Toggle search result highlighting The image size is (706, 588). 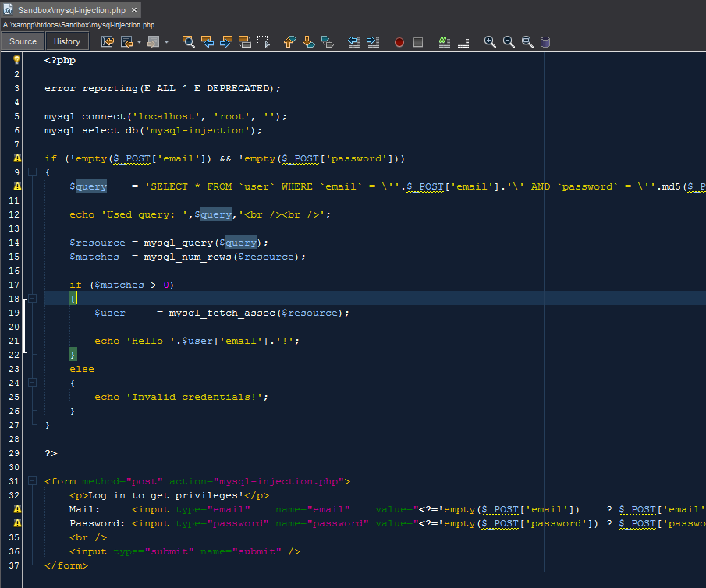tap(244, 42)
